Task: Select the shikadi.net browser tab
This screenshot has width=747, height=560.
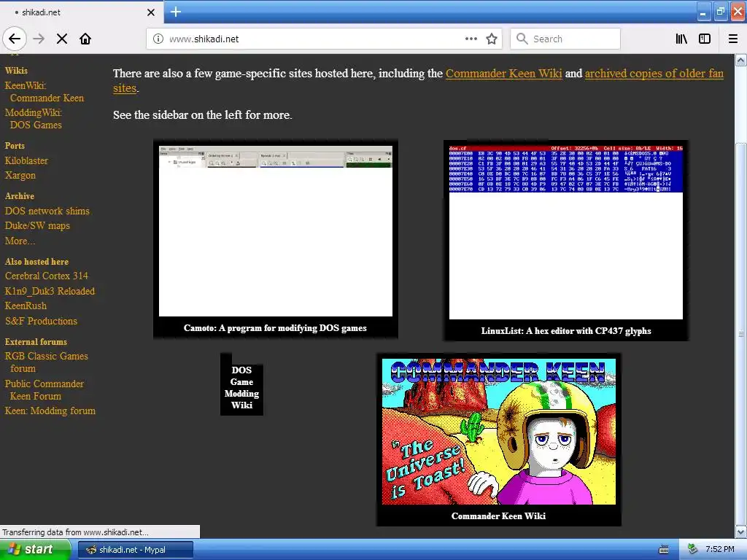Action: [82, 12]
